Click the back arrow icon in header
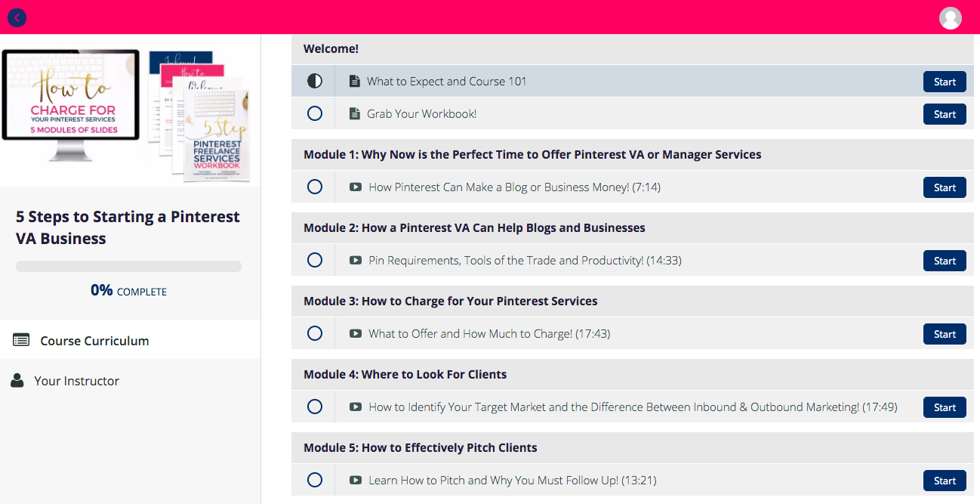Screen dimensions: 980x504 pyautogui.click(x=17, y=17)
